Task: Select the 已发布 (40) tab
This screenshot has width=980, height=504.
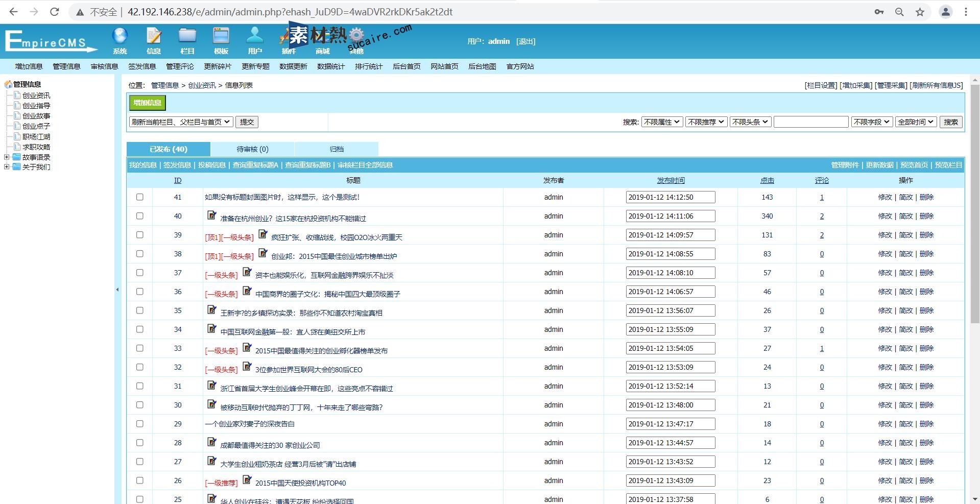Action: tap(169, 149)
